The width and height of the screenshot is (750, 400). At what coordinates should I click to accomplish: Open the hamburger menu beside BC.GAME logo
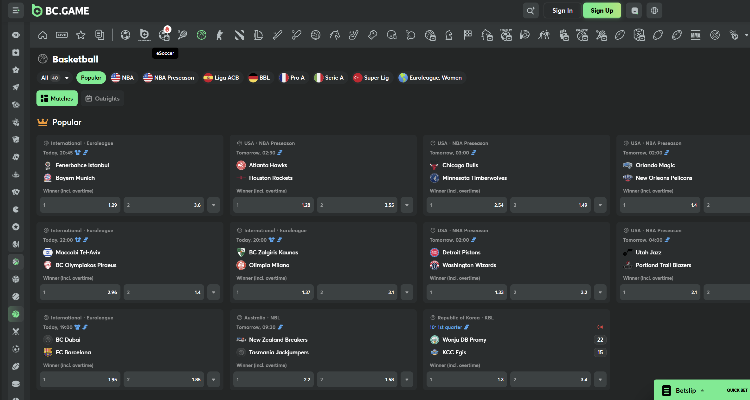click(16, 11)
